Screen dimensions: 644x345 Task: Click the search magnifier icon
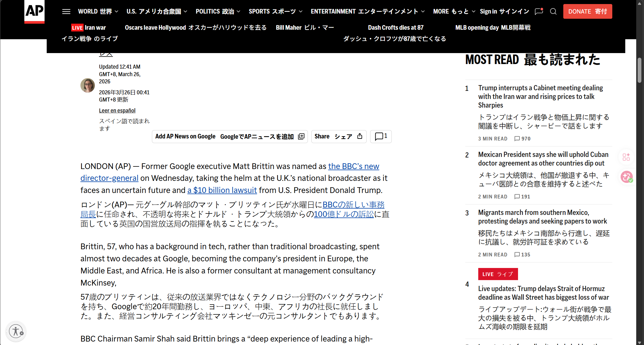(553, 12)
